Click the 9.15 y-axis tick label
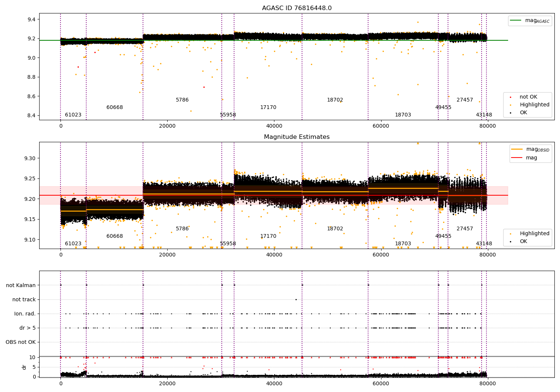560x392 pixels. tap(30, 220)
